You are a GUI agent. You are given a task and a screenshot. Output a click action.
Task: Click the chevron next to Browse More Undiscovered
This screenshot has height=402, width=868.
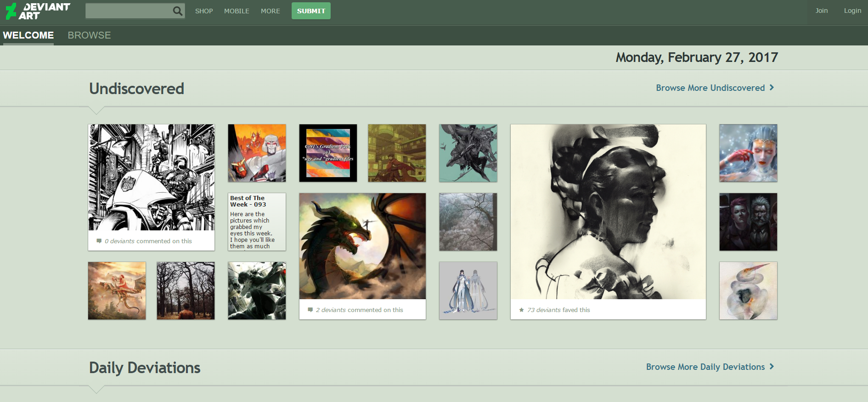(772, 87)
